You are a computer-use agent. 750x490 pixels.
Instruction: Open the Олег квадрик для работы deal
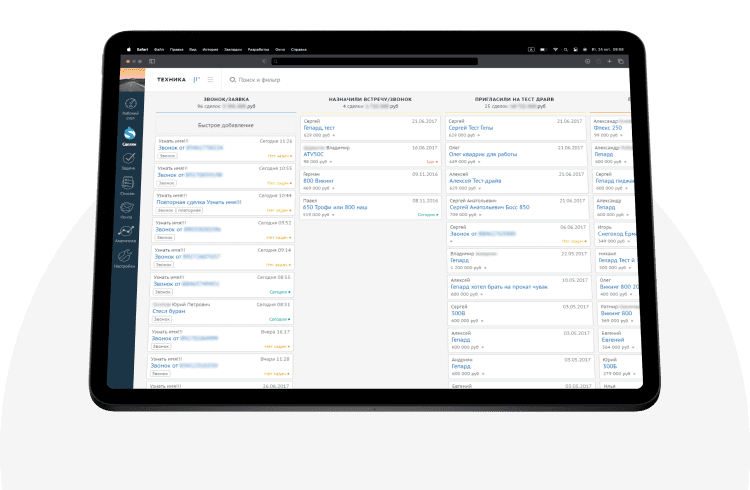click(483, 154)
